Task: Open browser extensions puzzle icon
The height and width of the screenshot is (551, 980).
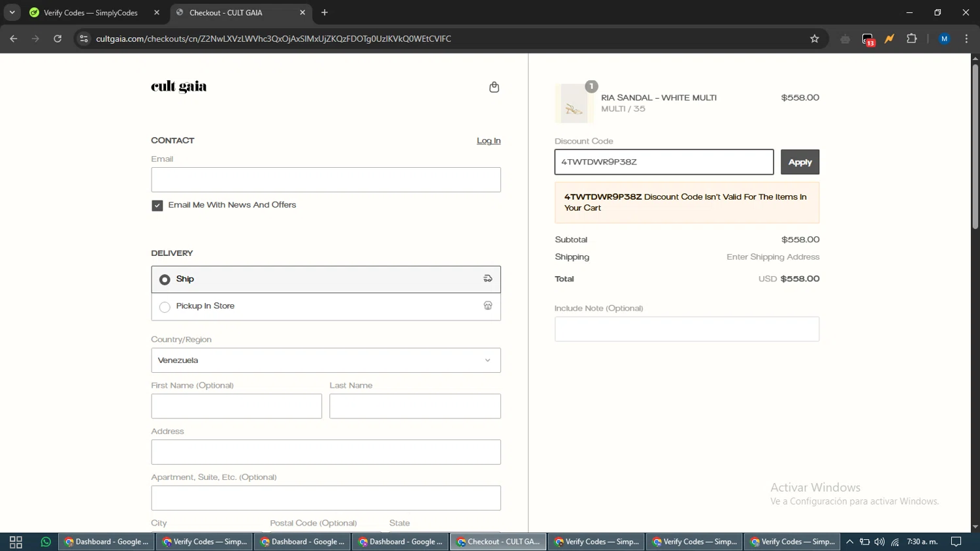Action: click(x=911, y=39)
